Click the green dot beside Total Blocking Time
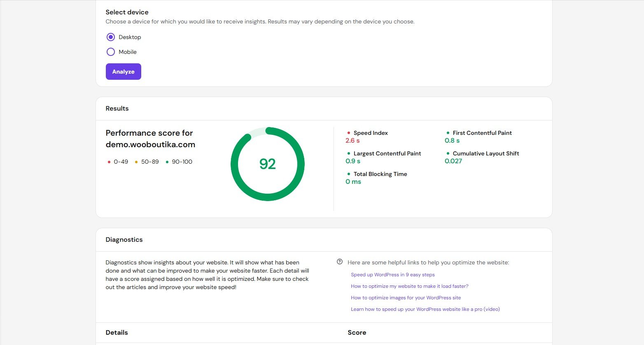644x345 pixels. coord(349,174)
